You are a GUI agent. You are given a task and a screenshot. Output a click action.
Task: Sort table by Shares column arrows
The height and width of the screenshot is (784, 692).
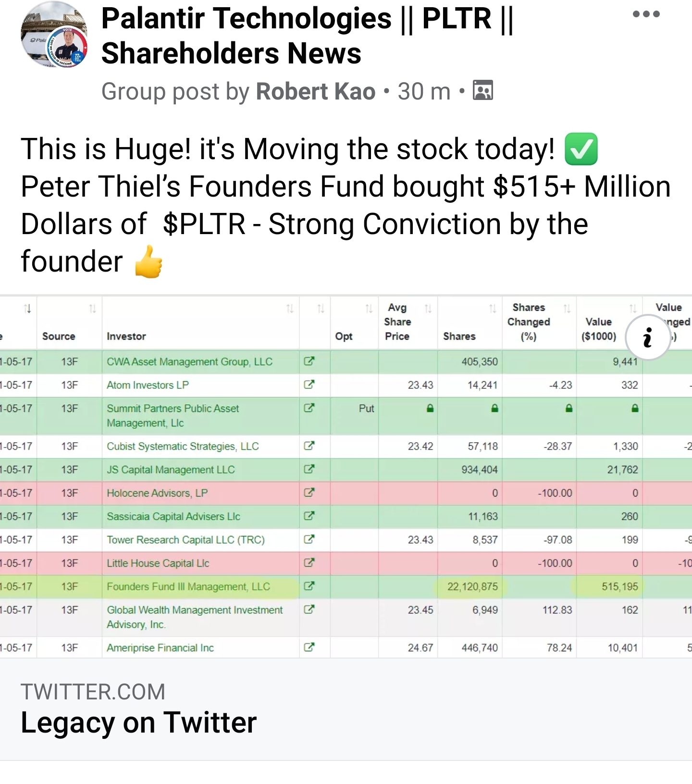pyautogui.click(x=492, y=309)
